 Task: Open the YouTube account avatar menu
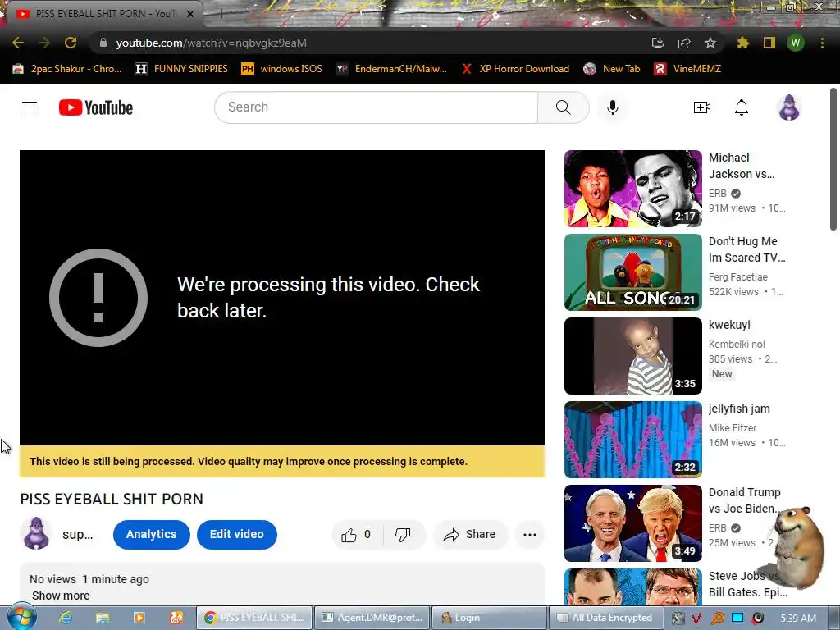pos(789,107)
